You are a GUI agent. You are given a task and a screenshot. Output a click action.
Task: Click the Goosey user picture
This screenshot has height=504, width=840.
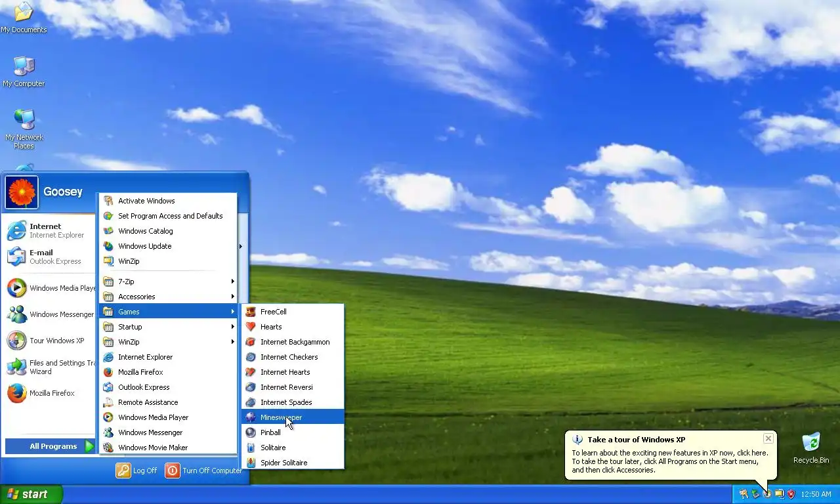(22, 192)
